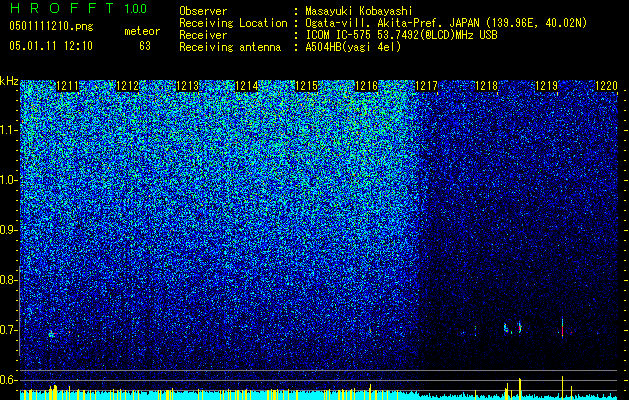This screenshot has width=629, height=400.
Task: Click the kHz axis unit label
Action: [9, 81]
